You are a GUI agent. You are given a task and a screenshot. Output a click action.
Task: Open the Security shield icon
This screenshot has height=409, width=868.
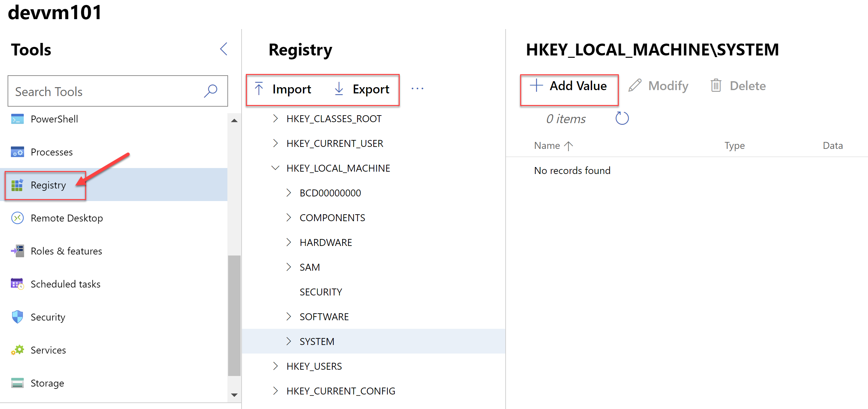pos(17,317)
